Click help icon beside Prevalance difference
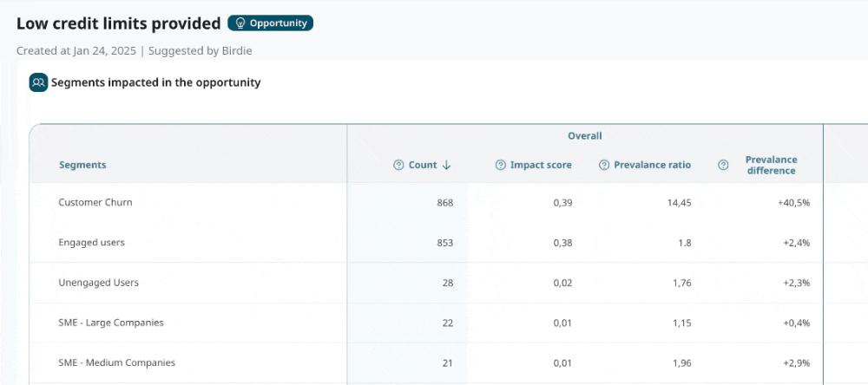This screenshot has width=868, height=385. (723, 166)
